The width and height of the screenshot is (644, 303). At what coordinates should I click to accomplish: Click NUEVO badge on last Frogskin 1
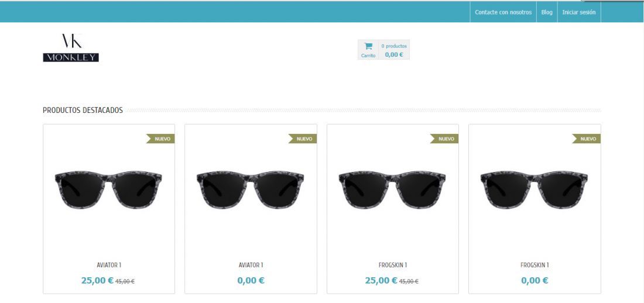[586, 139]
